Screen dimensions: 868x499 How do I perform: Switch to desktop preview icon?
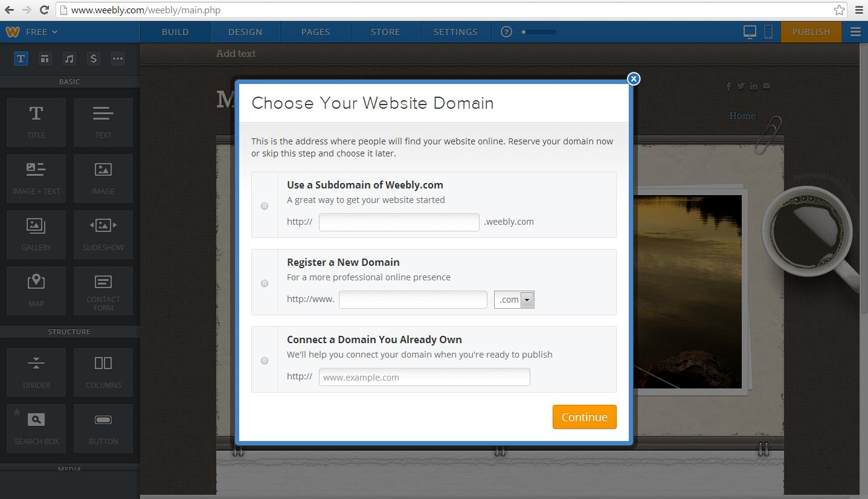click(750, 32)
